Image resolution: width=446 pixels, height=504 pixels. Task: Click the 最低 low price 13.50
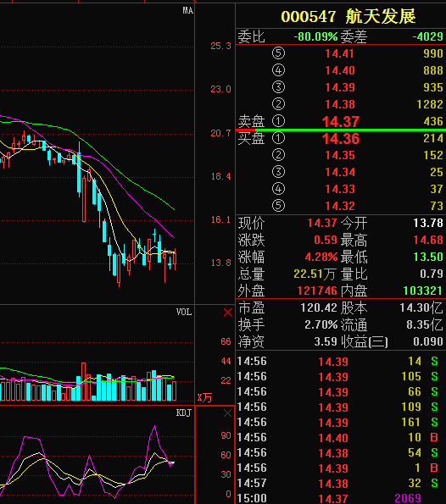point(428,258)
